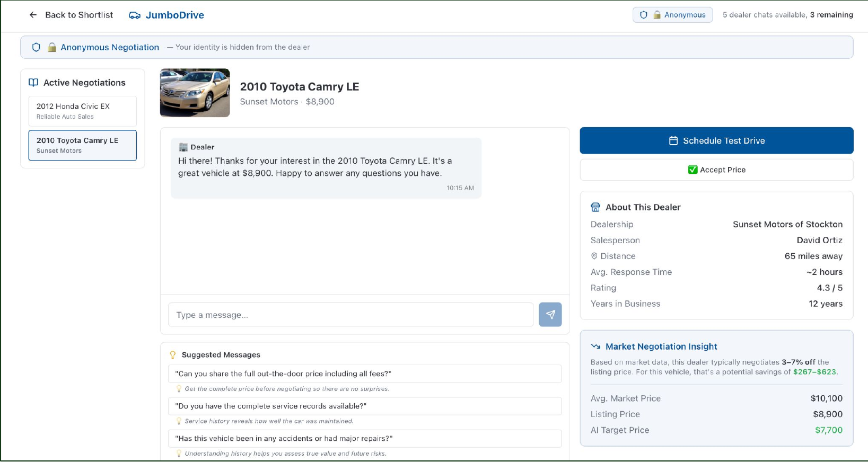The width and height of the screenshot is (868, 462).
Task: Click the paper plane send message button
Action: tap(550, 315)
